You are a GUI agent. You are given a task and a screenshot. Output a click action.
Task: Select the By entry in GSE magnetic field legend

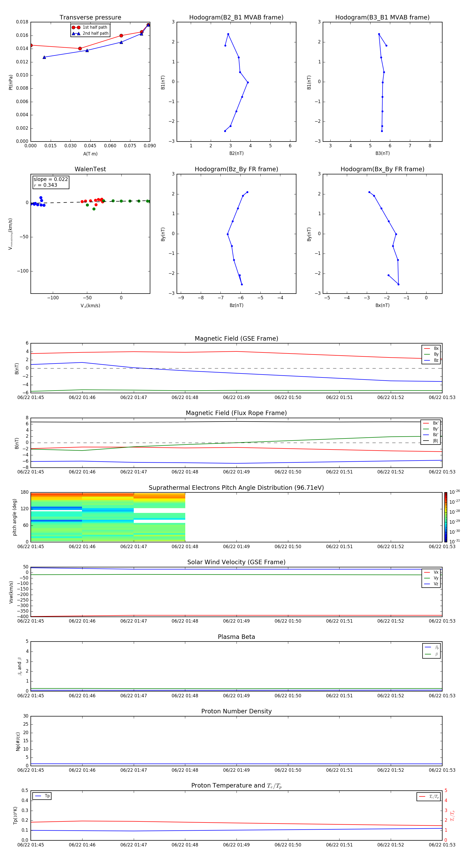[431, 354]
